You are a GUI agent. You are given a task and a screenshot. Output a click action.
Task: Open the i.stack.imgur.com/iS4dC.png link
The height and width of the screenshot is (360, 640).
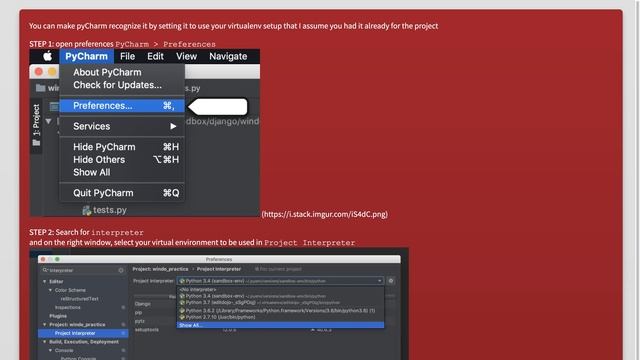(x=324, y=214)
